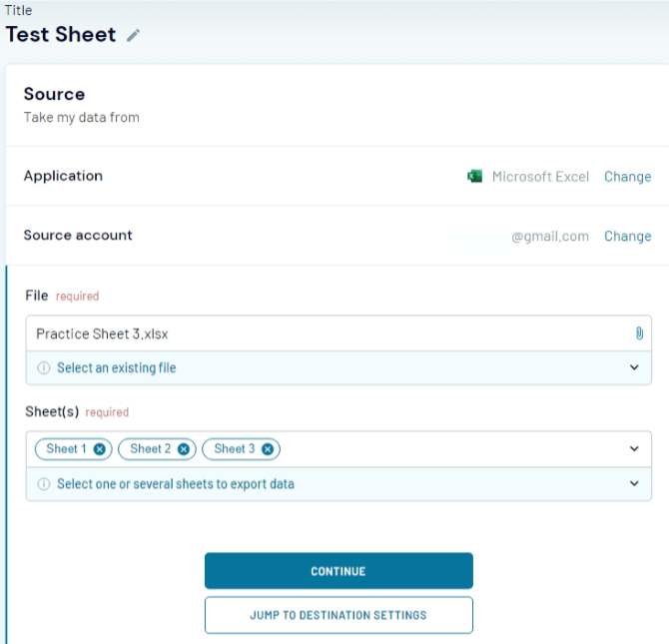The height and width of the screenshot is (644, 669).
Task: Click the Sheet 2 chip label
Action: pos(150,449)
